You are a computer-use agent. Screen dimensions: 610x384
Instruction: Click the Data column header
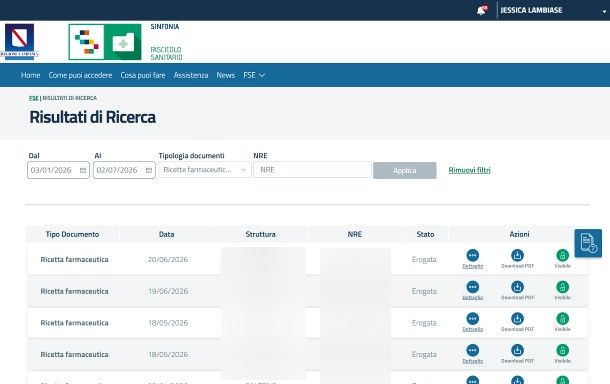click(x=167, y=234)
